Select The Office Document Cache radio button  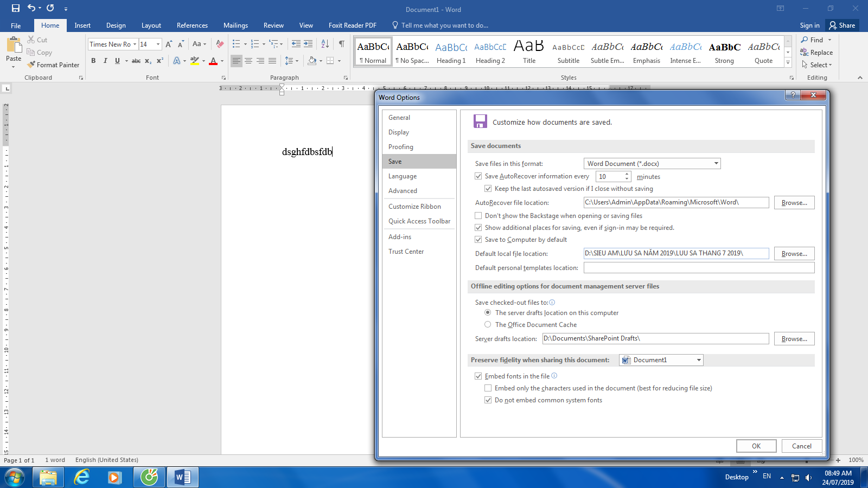488,324
